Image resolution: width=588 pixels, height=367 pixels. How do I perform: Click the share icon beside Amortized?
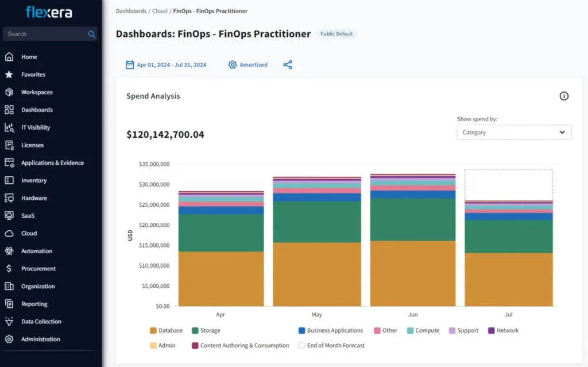tap(288, 65)
